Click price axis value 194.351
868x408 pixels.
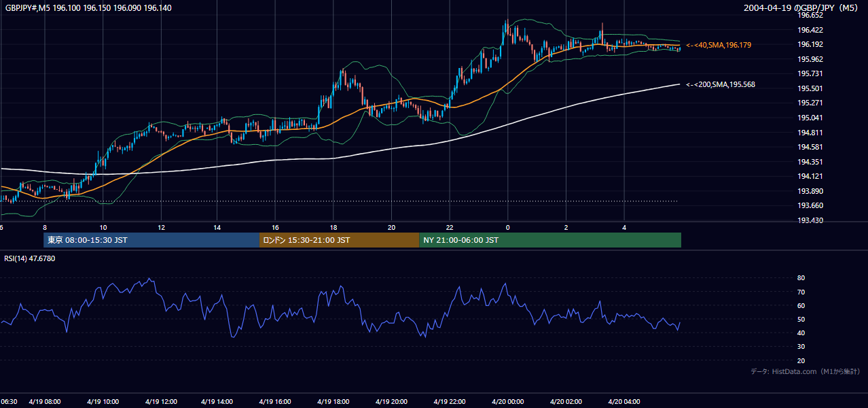810,162
